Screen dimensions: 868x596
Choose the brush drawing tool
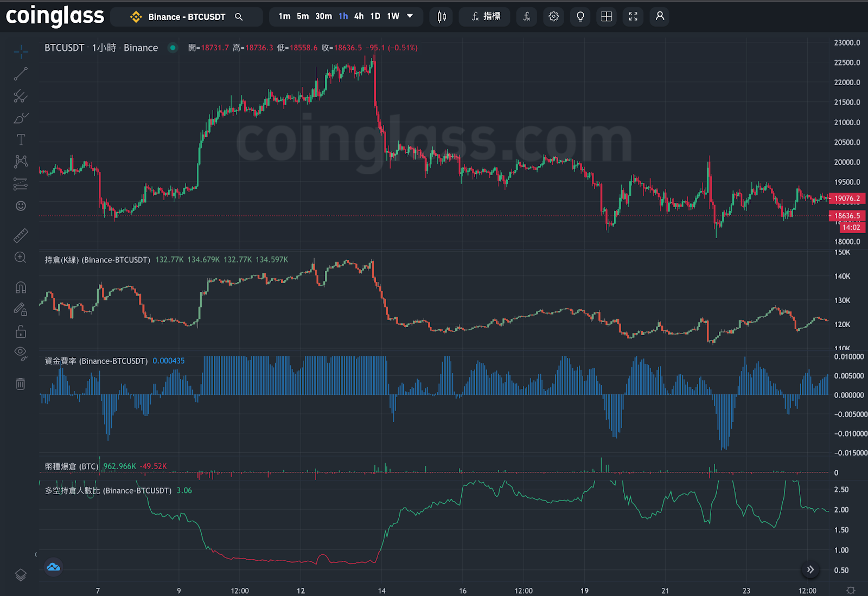click(21, 118)
